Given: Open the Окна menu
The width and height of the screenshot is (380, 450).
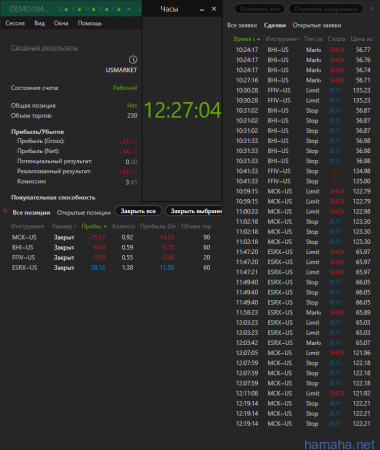Looking at the screenshot, I should (x=61, y=23).
